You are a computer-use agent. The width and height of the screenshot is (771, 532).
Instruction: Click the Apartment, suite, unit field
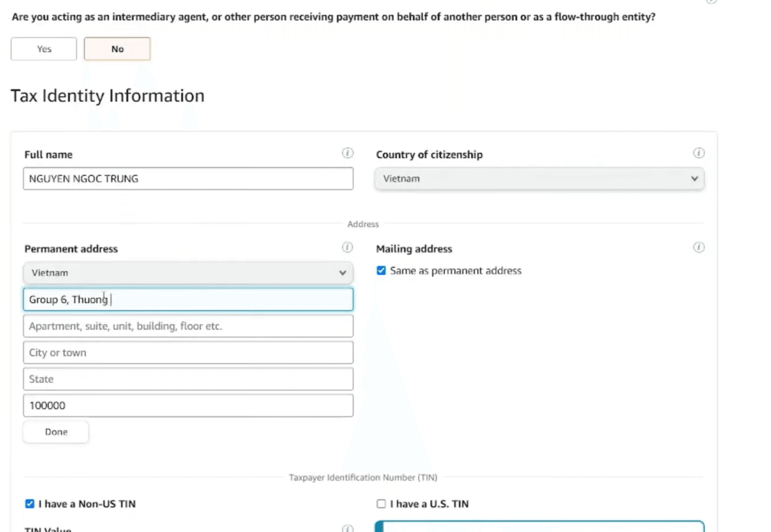point(188,326)
